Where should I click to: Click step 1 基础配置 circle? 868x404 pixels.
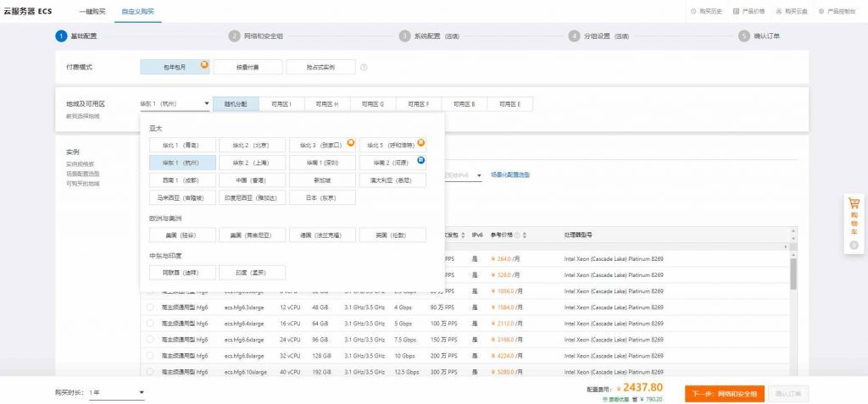point(61,36)
